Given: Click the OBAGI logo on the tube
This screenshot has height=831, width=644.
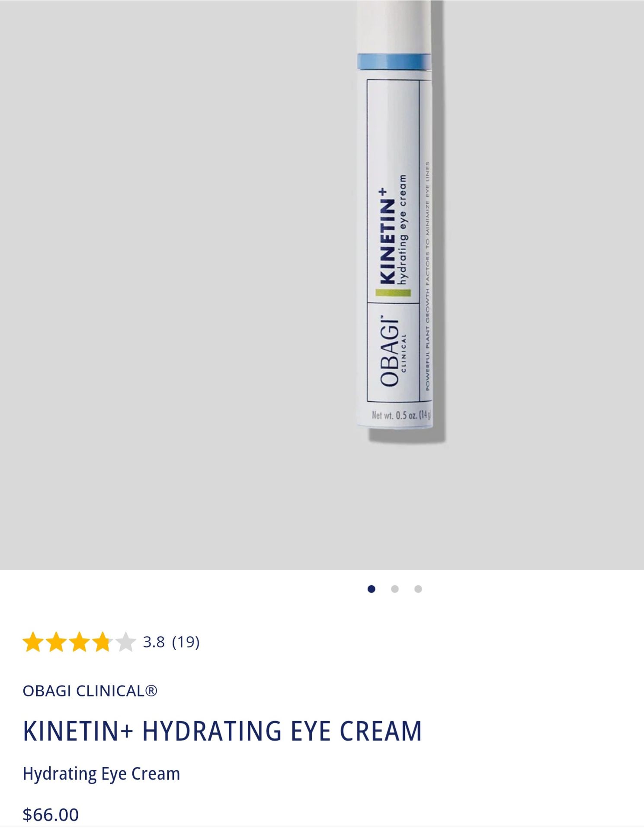Looking at the screenshot, I should (x=389, y=352).
